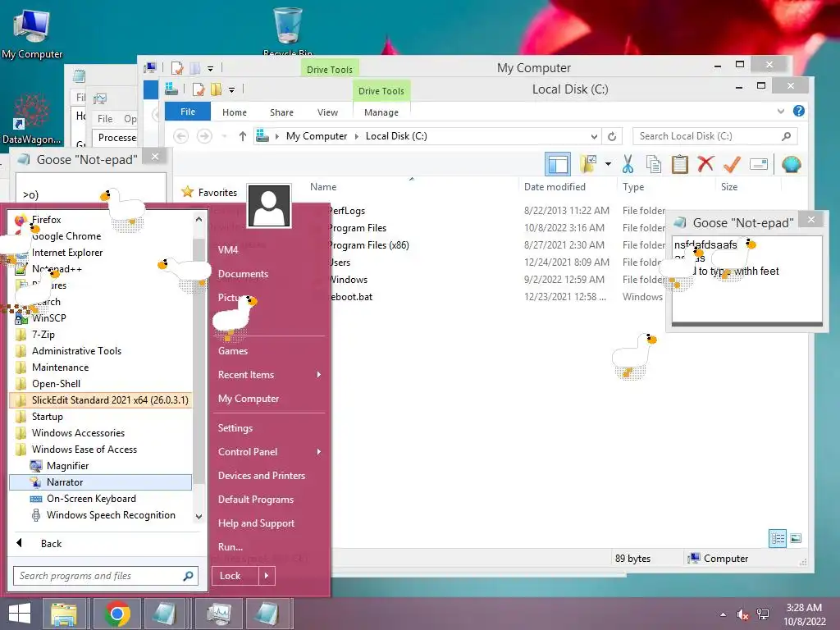The image size is (840, 630).
Task: Sort files by Type column header
Action: (x=633, y=187)
